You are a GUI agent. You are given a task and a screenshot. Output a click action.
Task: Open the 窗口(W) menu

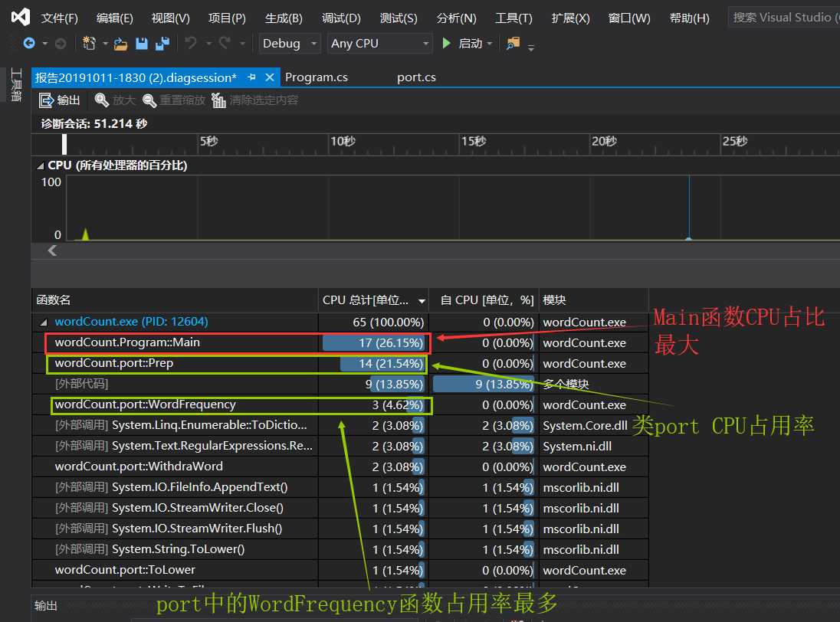click(x=629, y=18)
